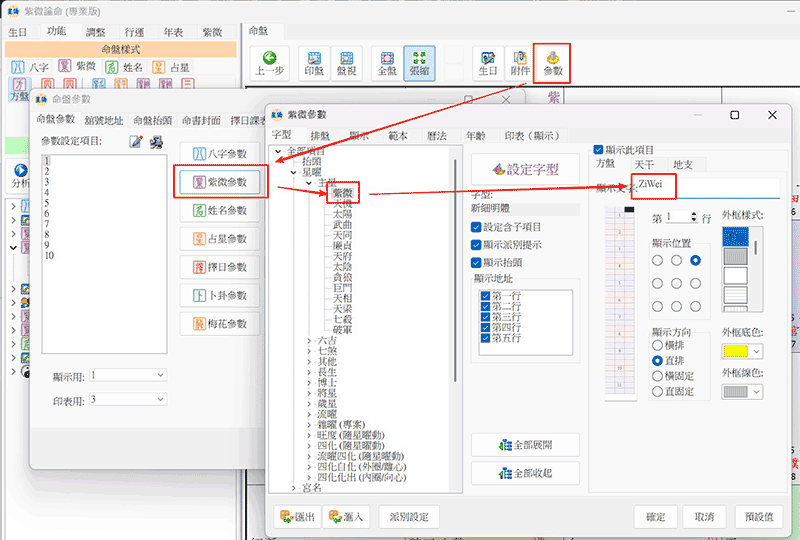Expand the 六吉 tree node

(308, 341)
